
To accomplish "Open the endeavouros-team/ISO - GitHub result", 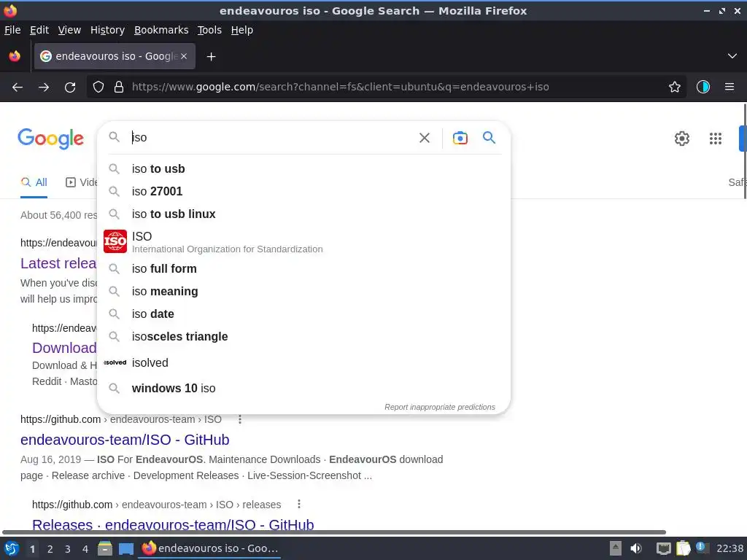I will click(125, 440).
